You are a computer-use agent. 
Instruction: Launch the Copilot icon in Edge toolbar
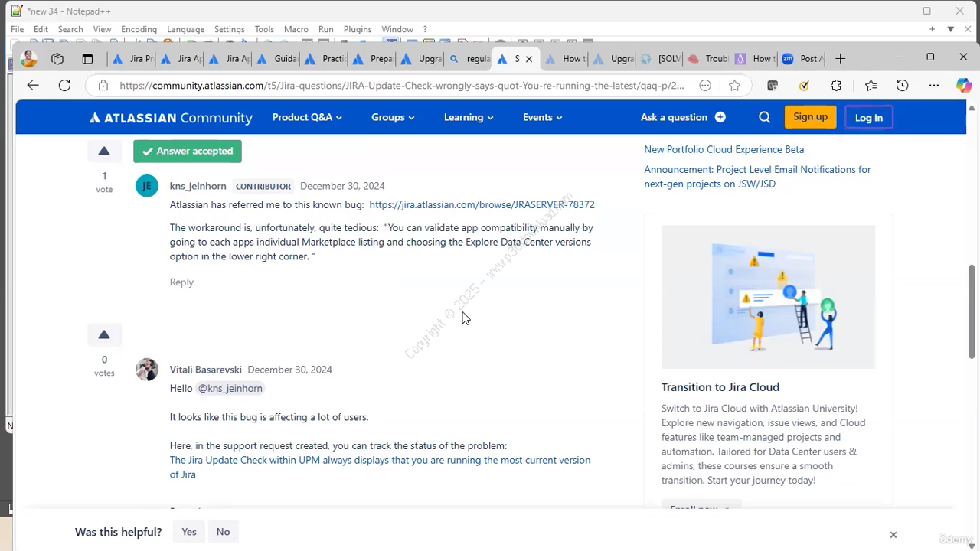tap(964, 86)
